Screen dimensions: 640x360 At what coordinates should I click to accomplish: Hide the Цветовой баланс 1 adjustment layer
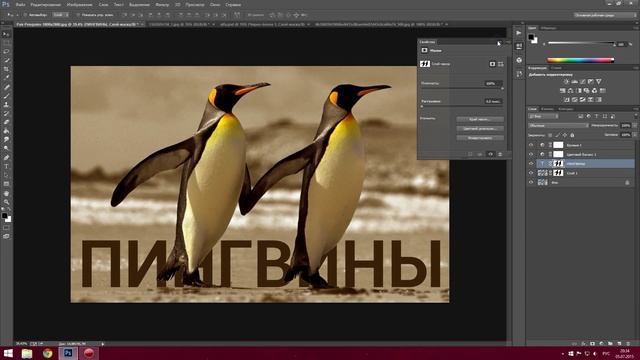click(x=531, y=154)
